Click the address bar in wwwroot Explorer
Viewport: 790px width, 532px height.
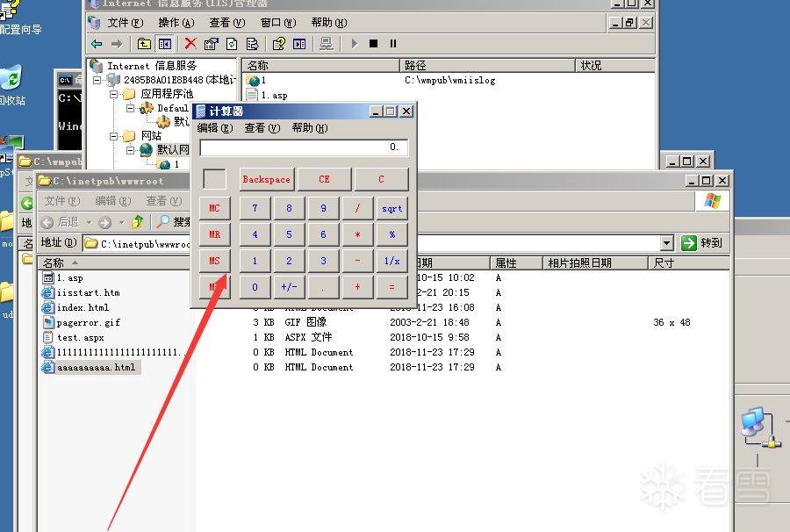pos(377,243)
